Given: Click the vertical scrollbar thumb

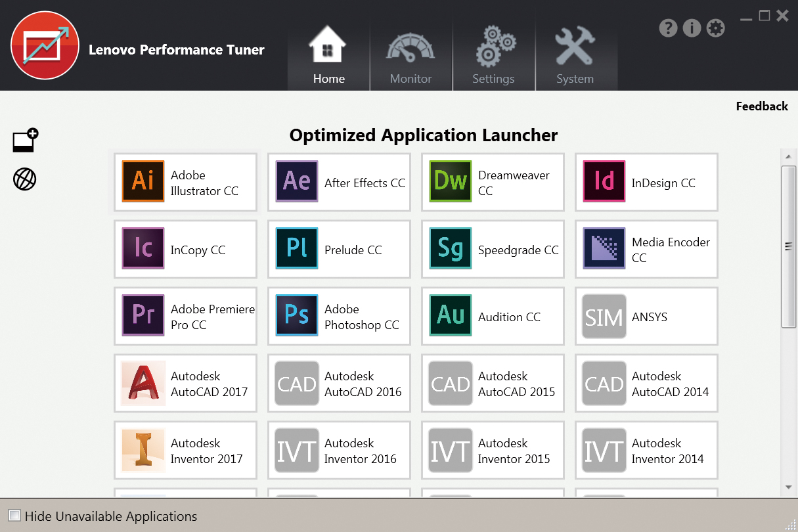Looking at the screenshot, I should coord(789,246).
